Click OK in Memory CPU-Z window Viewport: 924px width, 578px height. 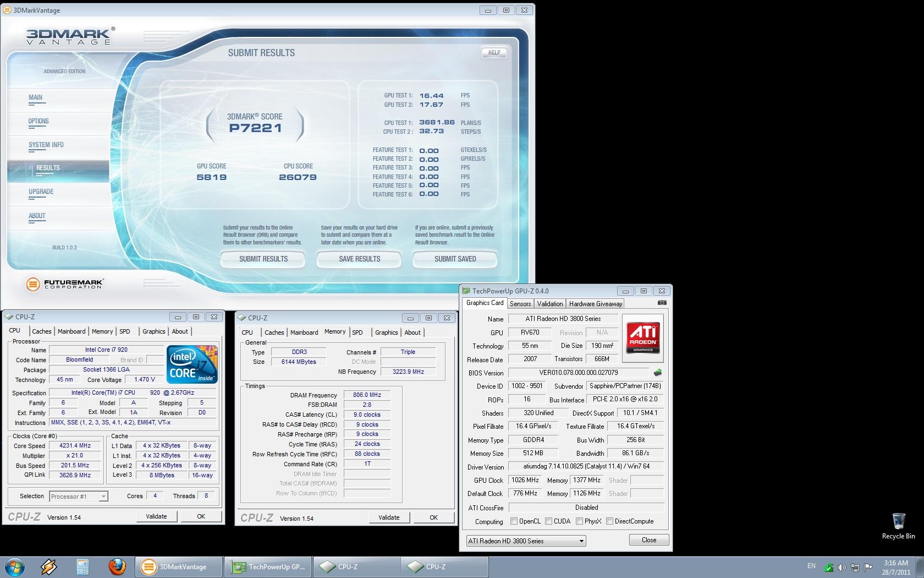[433, 517]
